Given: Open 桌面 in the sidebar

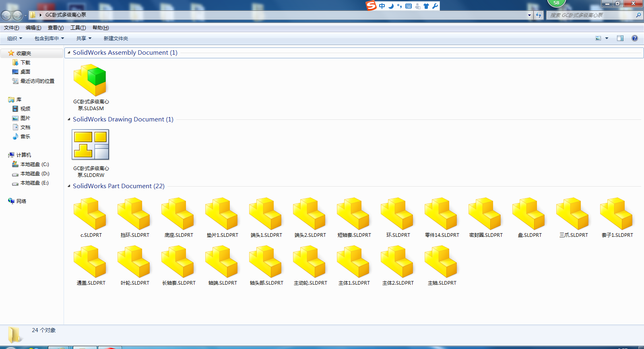Looking at the screenshot, I should tap(21, 72).
